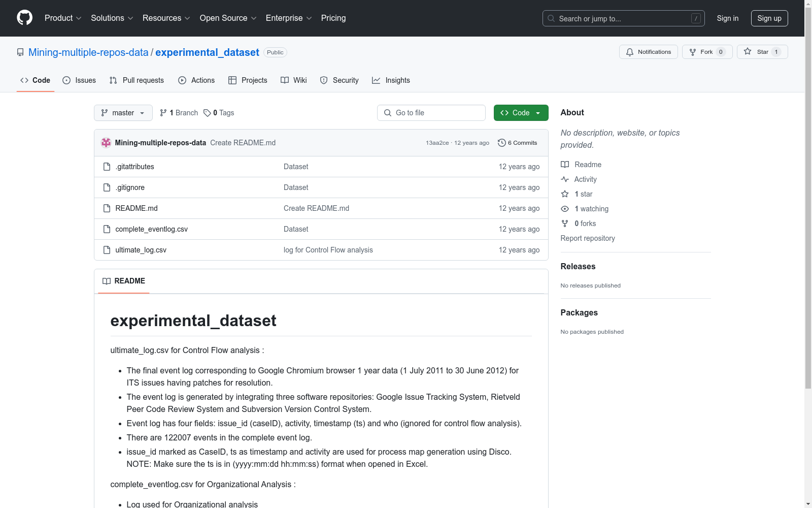
Task: Click the branch icon beside 1 Branch
Action: point(163,113)
